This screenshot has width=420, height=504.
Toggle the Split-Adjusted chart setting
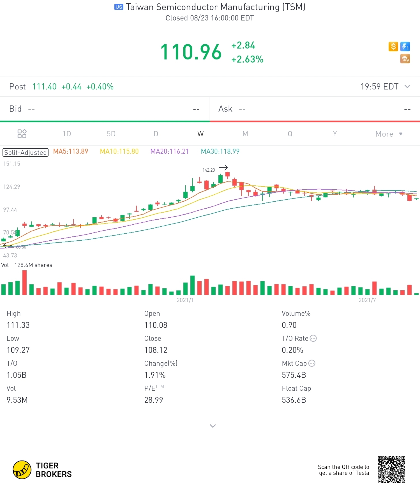(26, 153)
